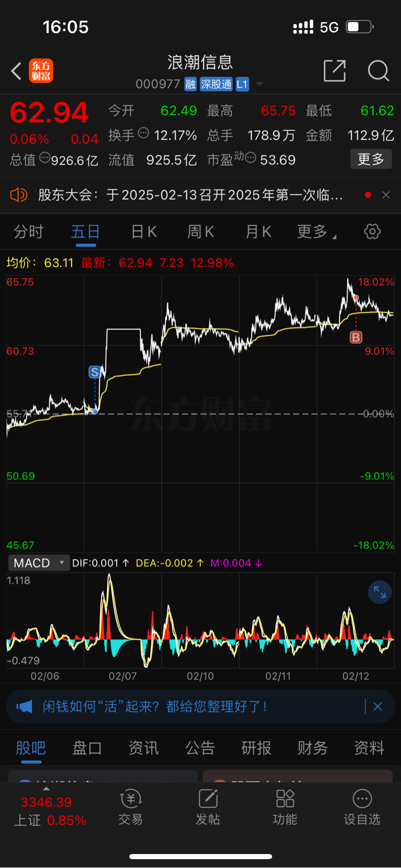
Task: Tap the 深股通 badge
Action: coord(216,84)
